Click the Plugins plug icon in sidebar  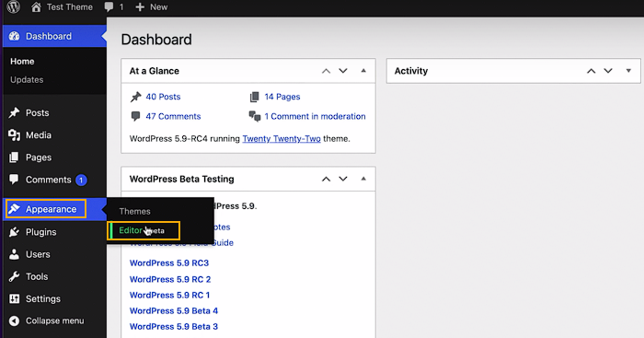(x=15, y=232)
